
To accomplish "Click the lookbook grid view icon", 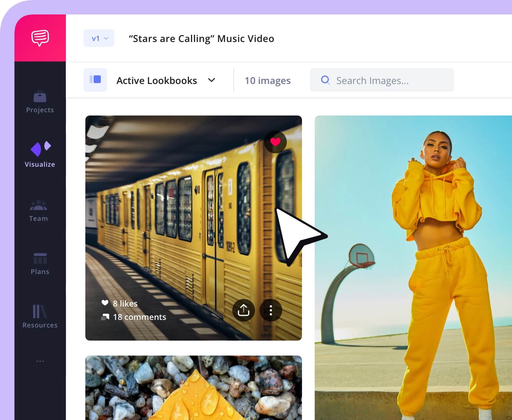I will [95, 80].
